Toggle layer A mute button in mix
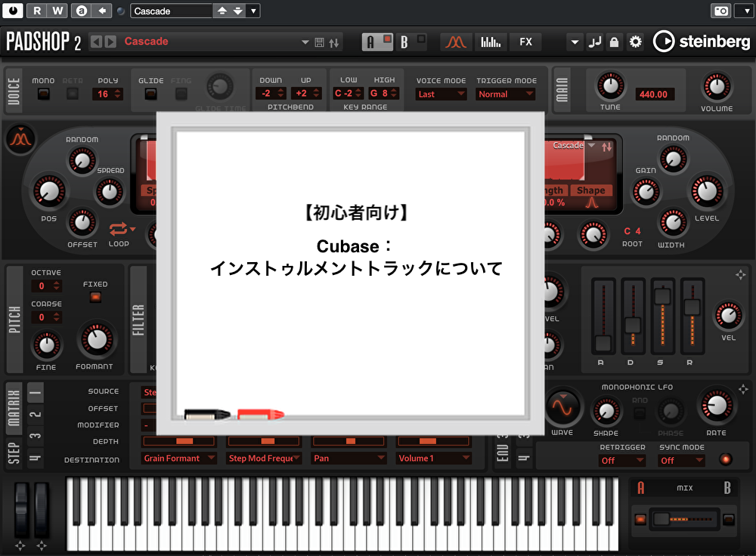Screen dimensions: 756x556 coord(640,520)
